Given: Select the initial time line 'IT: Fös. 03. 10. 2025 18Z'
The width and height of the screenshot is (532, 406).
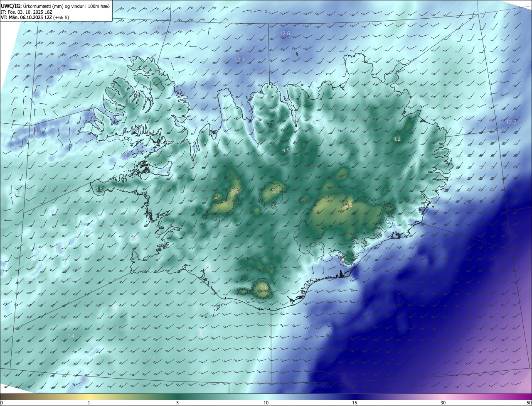Looking at the screenshot, I should click(26, 12).
